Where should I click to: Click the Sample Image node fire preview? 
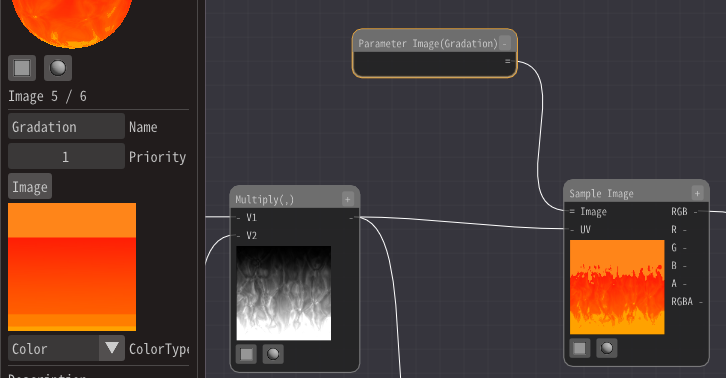coord(617,287)
